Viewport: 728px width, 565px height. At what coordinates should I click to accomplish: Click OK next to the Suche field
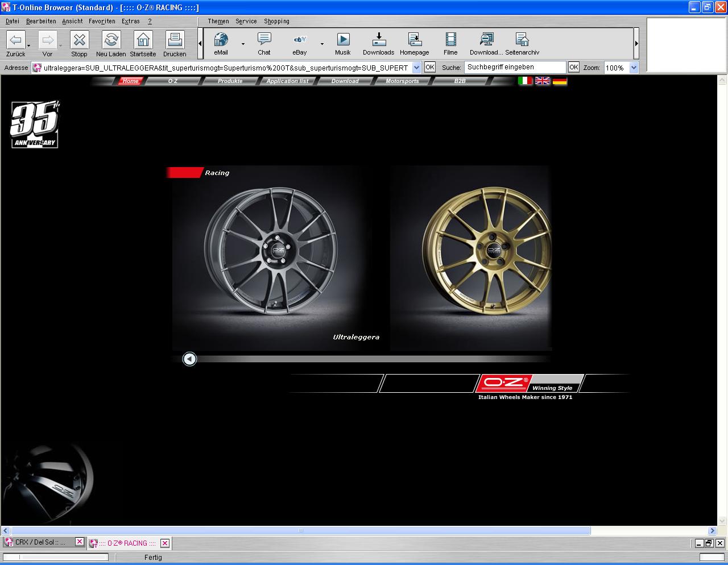click(574, 67)
